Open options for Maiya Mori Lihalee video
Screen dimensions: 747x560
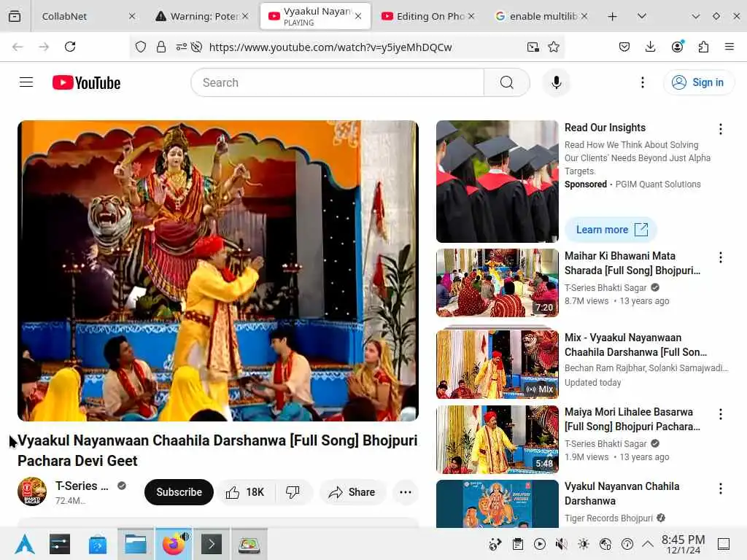pos(721,414)
